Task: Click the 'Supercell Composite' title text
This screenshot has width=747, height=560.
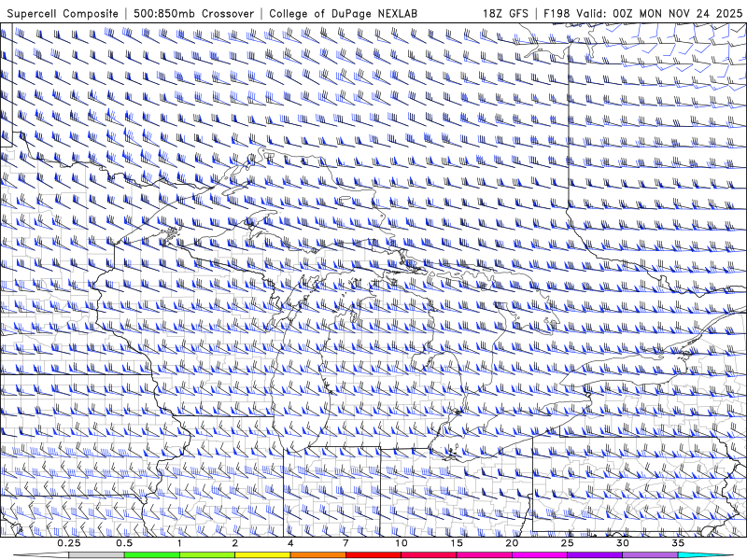Action: pyautogui.click(x=63, y=13)
